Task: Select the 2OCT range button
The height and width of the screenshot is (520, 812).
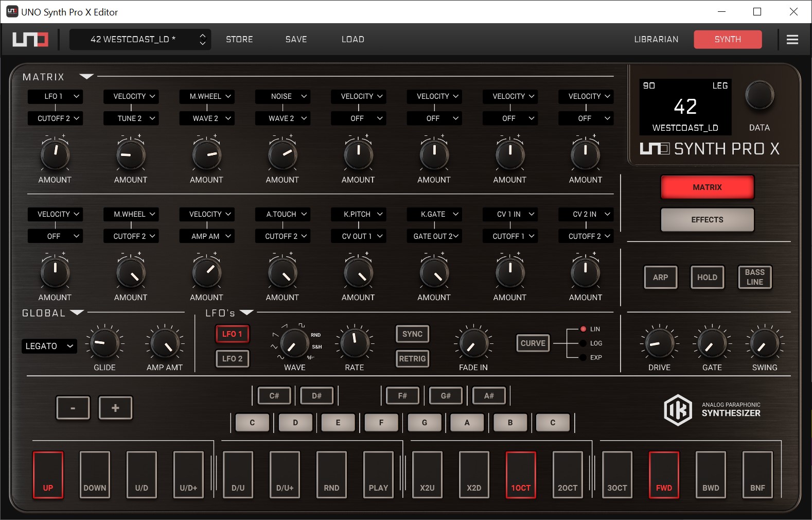Action: [568, 475]
